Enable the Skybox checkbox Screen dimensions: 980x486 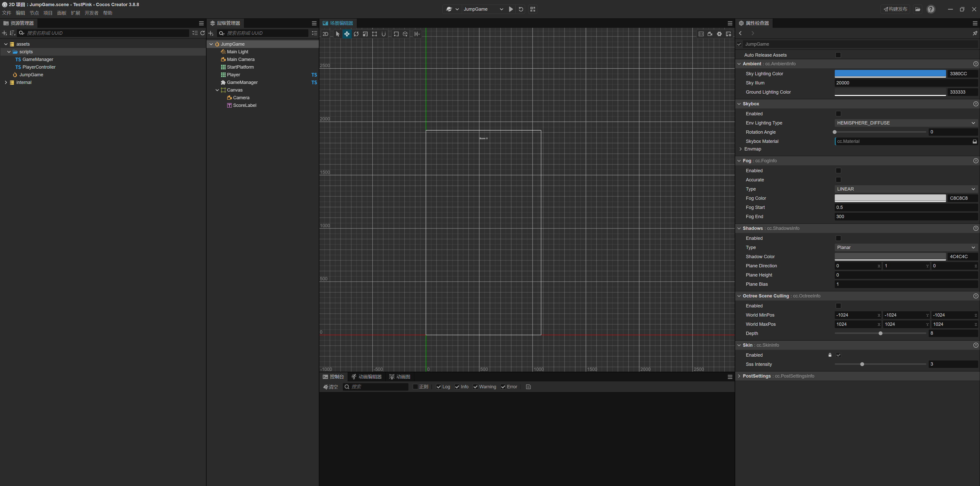click(838, 114)
